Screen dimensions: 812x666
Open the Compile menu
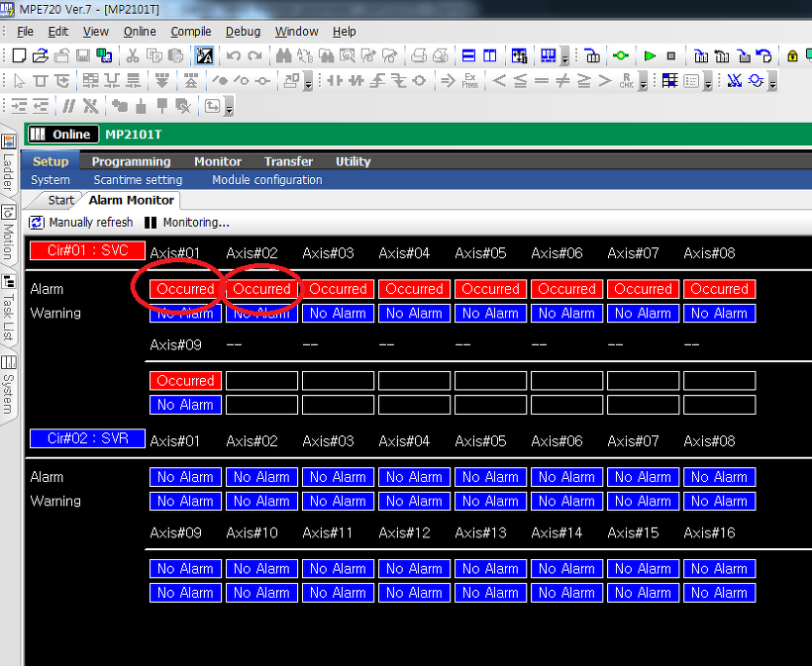[x=191, y=32]
